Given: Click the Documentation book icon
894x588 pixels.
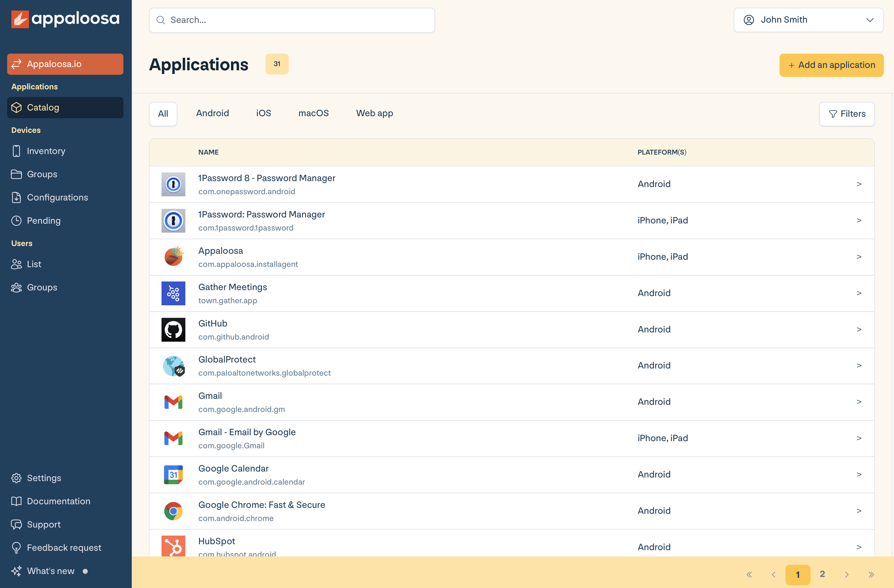Looking at the screenshot, I should point(16,501).
